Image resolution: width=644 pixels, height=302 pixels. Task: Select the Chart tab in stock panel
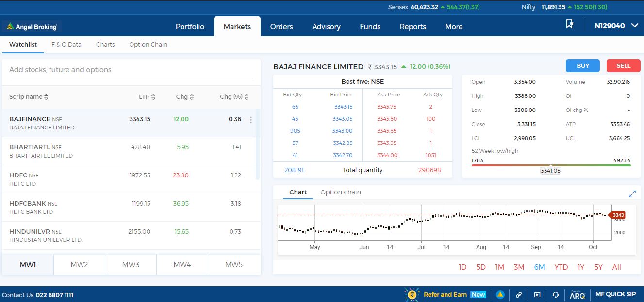click(x=298, y=192)
